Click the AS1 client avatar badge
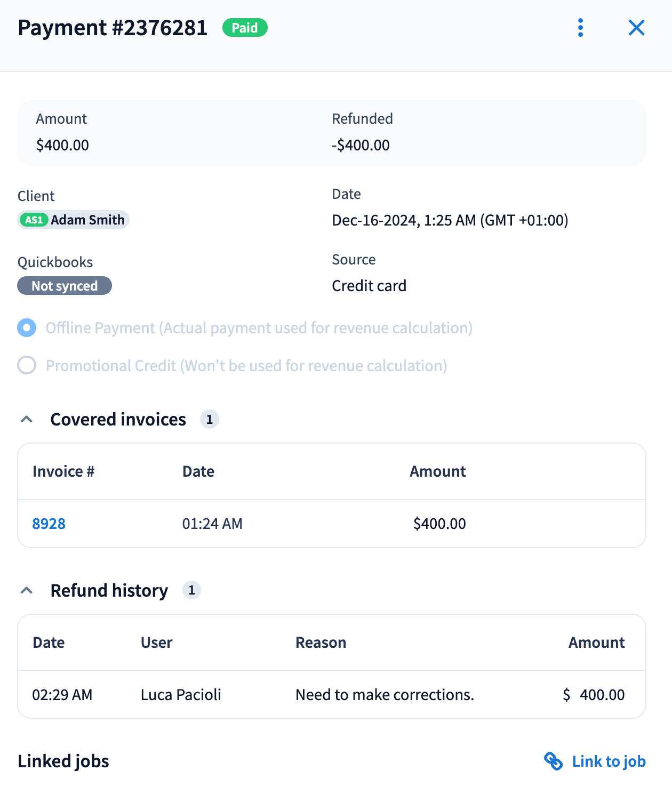The image size is (672, 803). tap(34, 220)
